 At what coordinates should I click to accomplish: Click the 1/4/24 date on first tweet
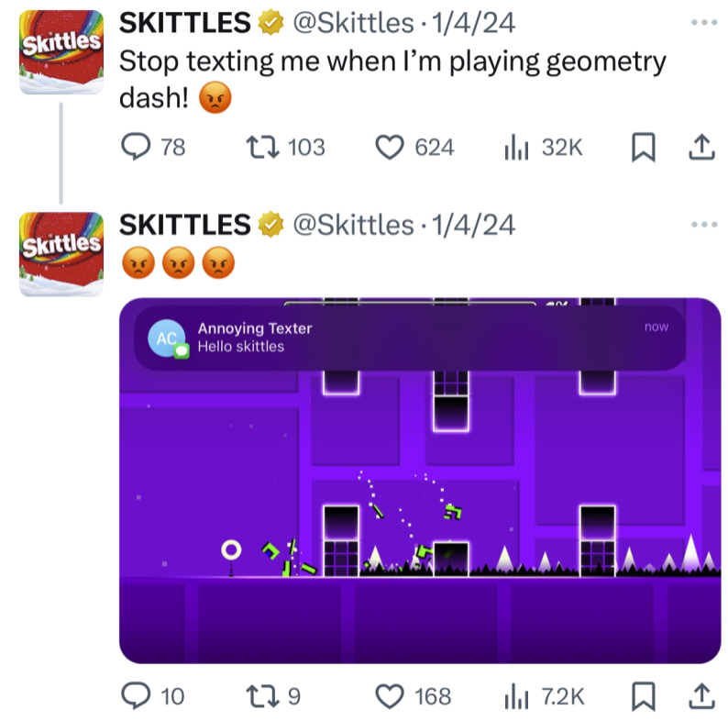click(x=473, y=23)
